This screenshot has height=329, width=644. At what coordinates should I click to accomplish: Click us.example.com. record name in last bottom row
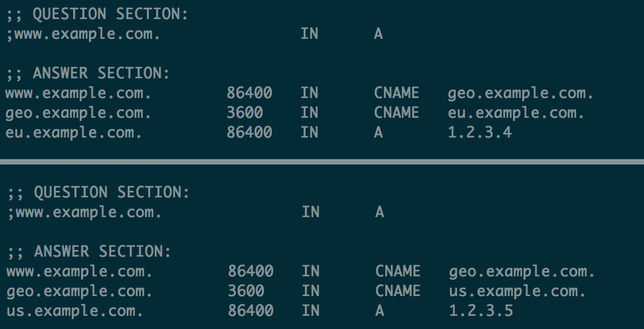click(x=75, y=311)
